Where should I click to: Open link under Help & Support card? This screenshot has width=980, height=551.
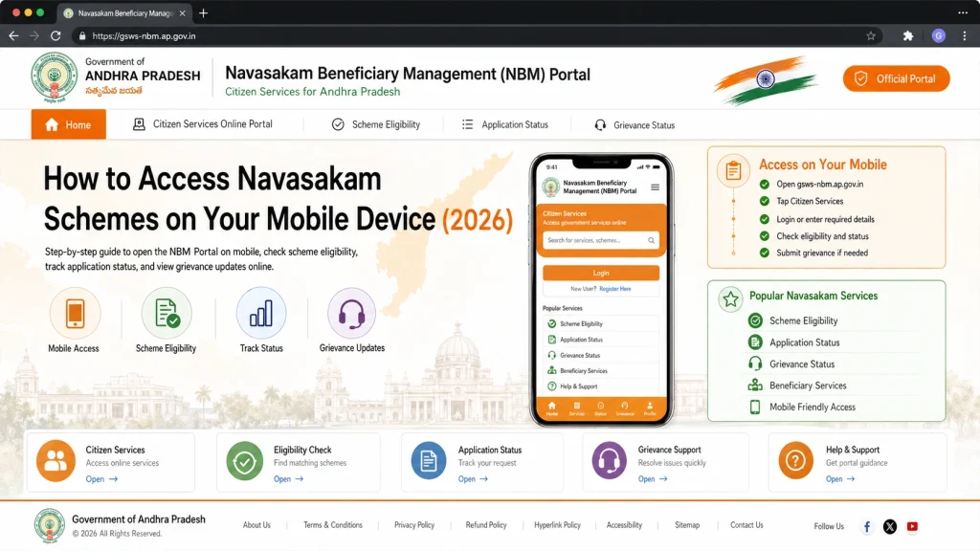[x=840, y=479]
